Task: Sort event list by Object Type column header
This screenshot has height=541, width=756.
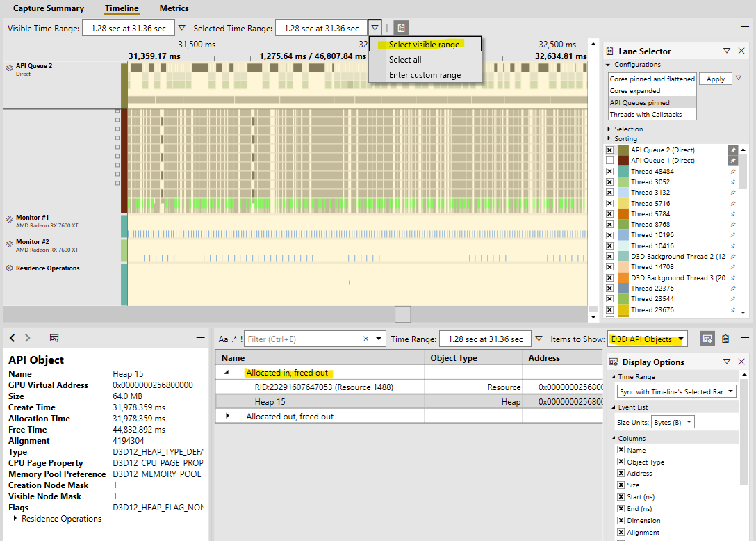Action: pos(473,357)
